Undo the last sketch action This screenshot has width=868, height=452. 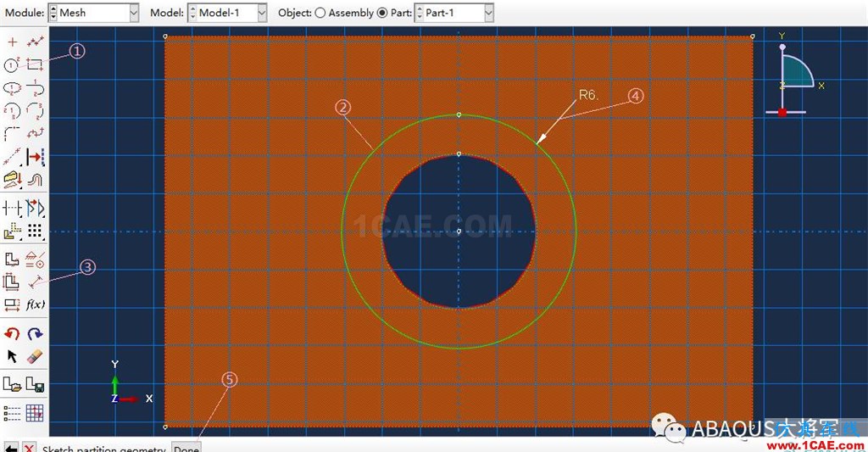pyautogui.click(x=12, y=333)
